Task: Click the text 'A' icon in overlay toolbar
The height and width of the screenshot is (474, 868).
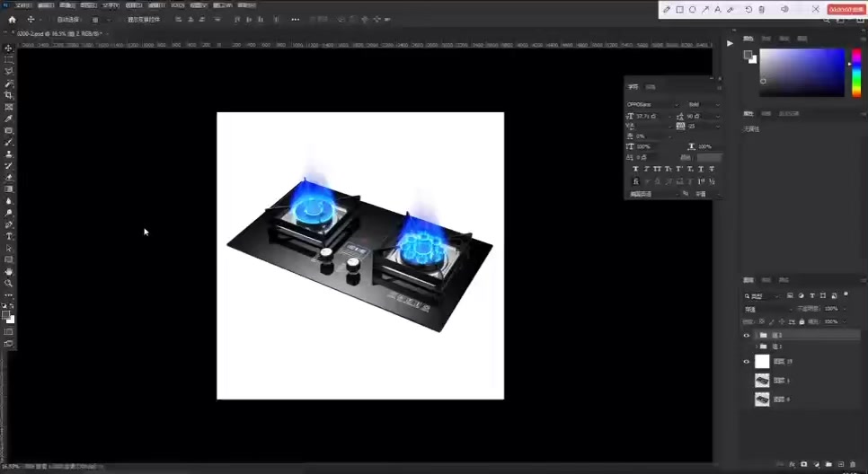Action: point(717,9)
